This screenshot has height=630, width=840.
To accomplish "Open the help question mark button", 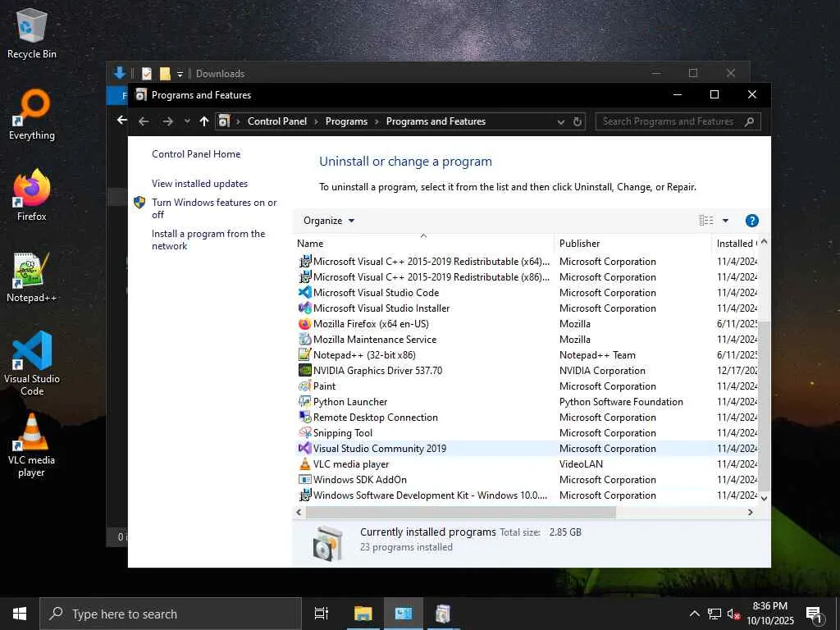I will [751, 221].
